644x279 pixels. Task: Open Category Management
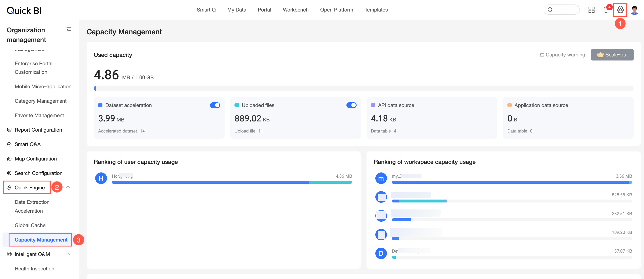(x=40, y=101)
